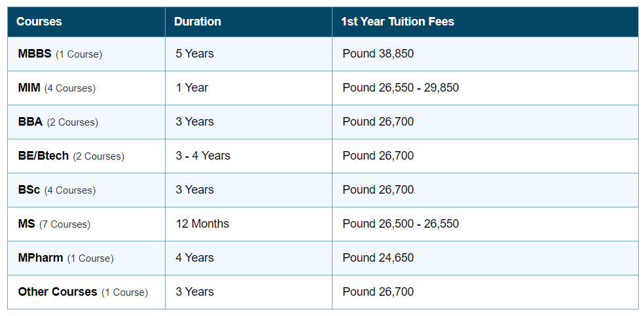The height and width of the screenshot is (316, 644).
Task: Click the Duration column header
Action: tap(198, 22)
